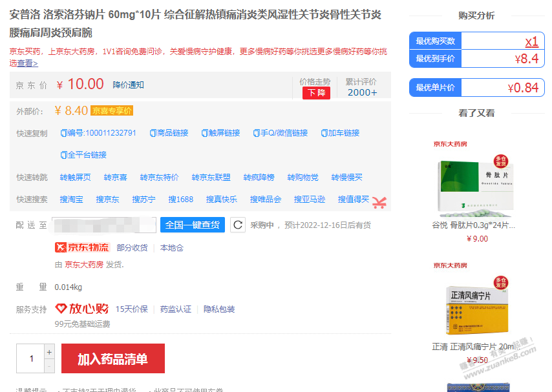Image resolution: width=552 pixels, height=392 pixels.
Task: Refresh the 采购中 stock status
Action: [238, 225]
